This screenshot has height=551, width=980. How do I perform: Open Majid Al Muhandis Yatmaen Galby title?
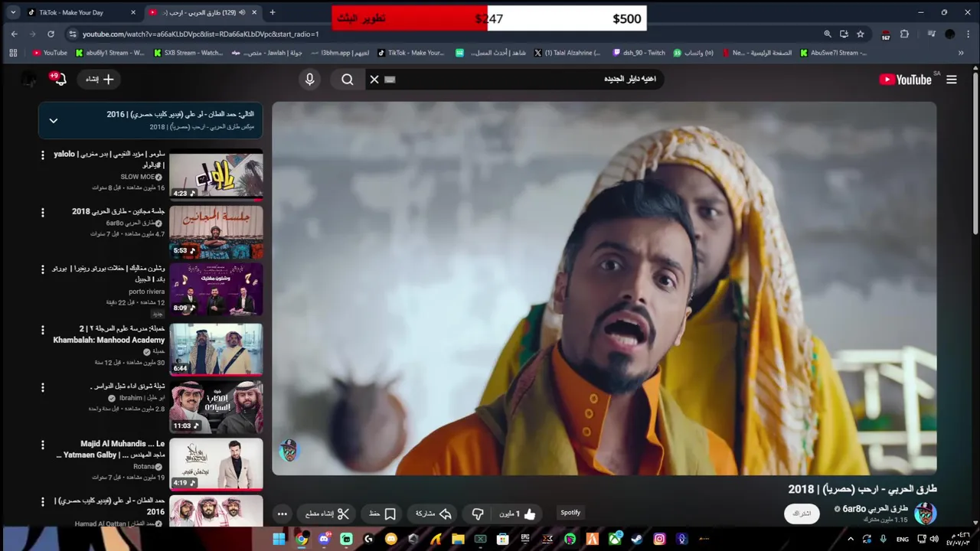(x=111, y=449)
